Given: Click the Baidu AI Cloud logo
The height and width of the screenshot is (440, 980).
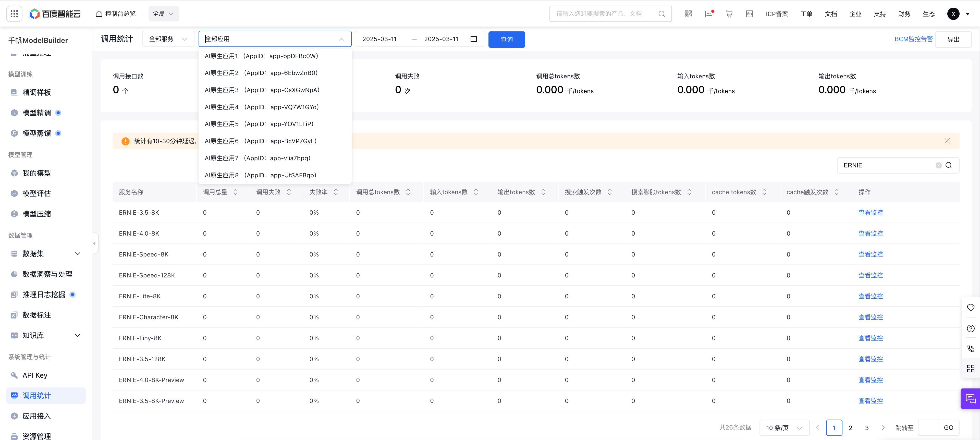Looking at the screenshot, I should (55, 14).
